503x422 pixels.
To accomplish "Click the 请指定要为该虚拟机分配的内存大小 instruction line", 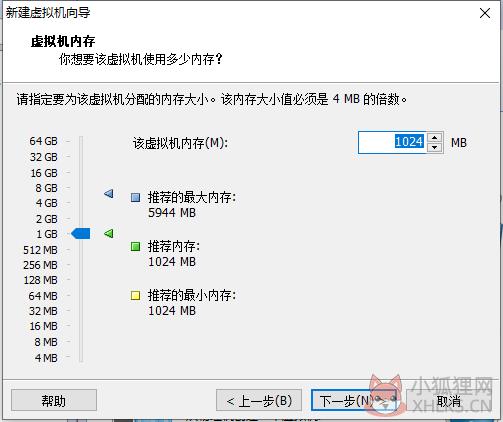I will click(212, 99).
